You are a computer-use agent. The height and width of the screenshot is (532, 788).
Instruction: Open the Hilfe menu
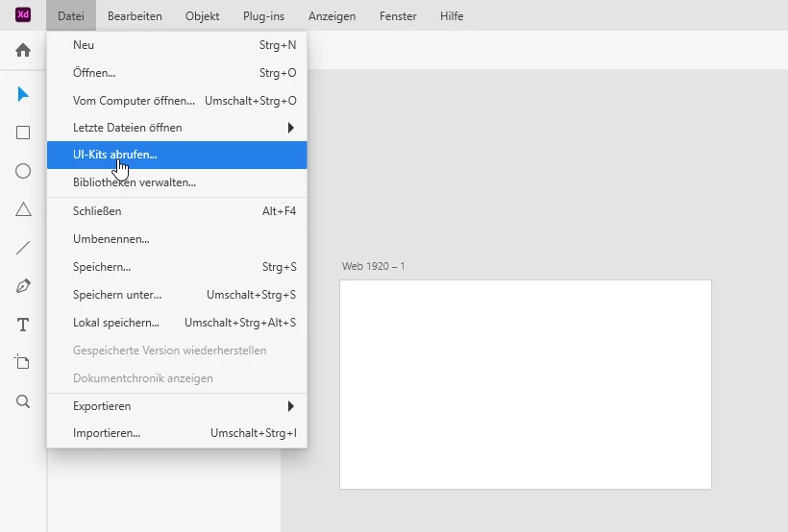click(x=452, y=16)
